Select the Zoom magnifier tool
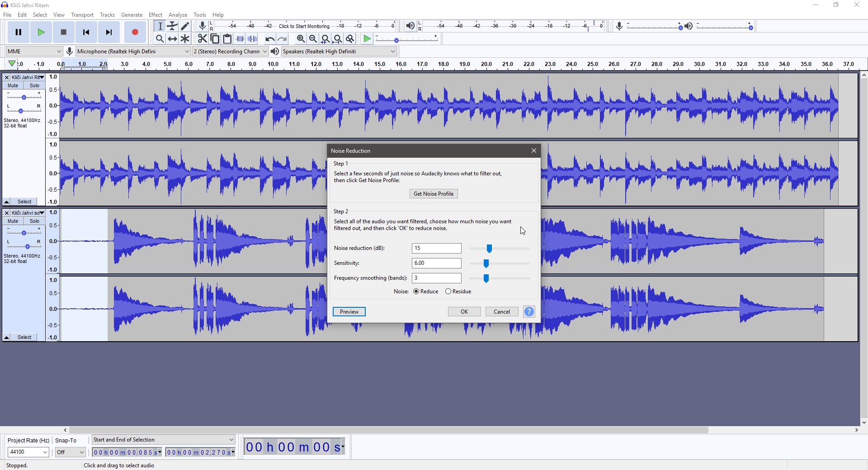Viewport: 868px width, 470px height. click(x=160, y=39)
